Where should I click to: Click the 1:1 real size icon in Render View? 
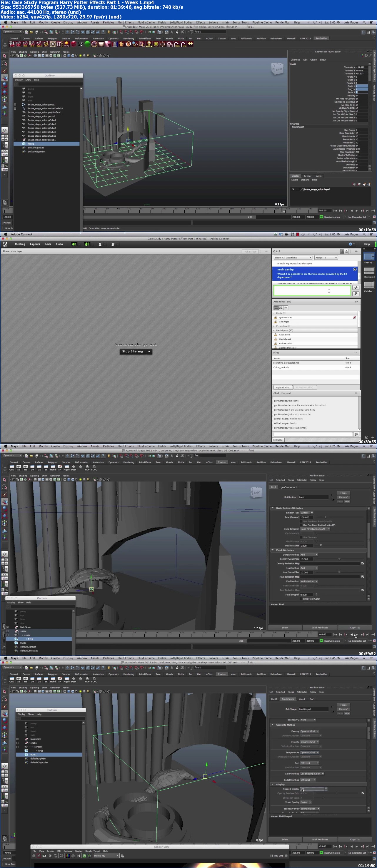[x=78, y=856]
